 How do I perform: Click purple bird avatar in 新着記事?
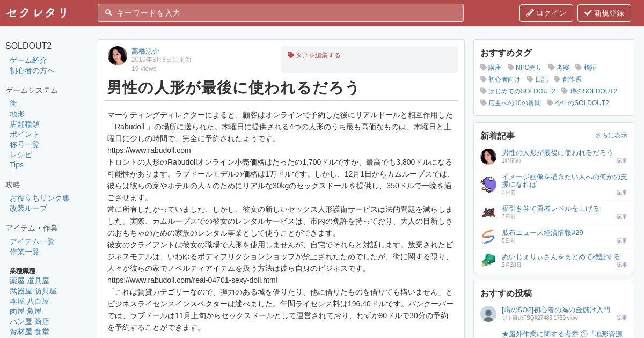coord(488,184)
